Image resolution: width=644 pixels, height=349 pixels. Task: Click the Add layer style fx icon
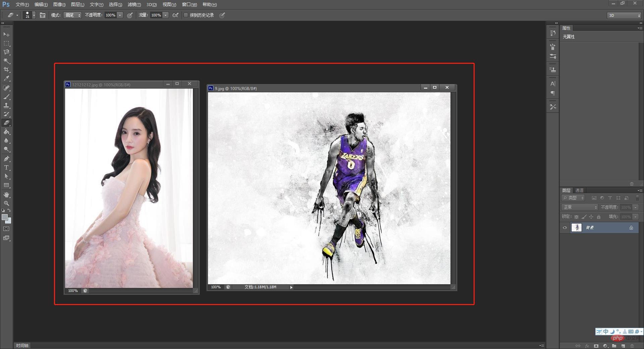pos(587,346)
